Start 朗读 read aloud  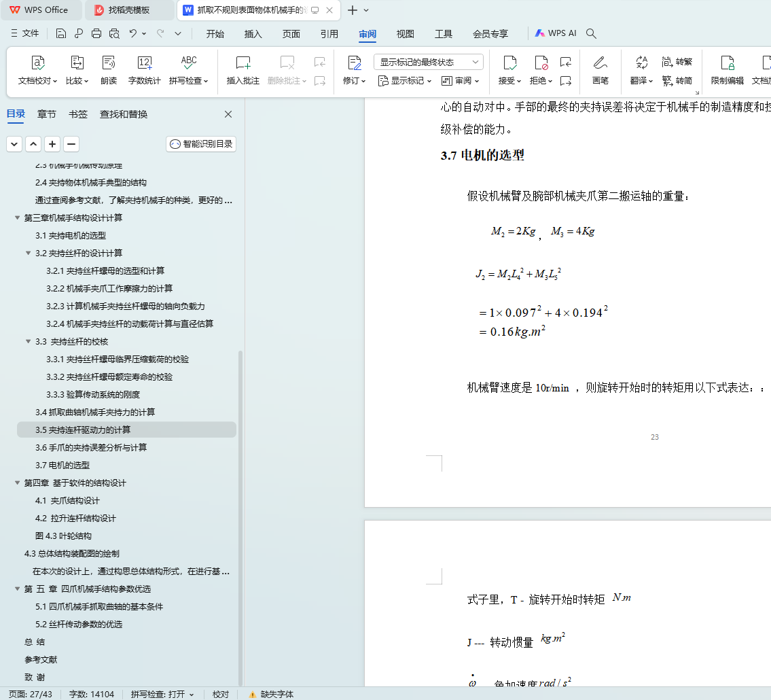point(109,70)
